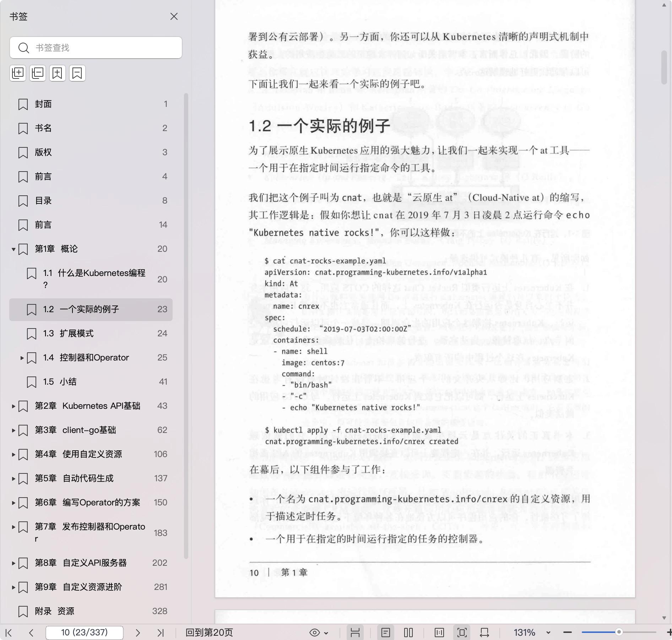Go to the first page

[9, 633]
